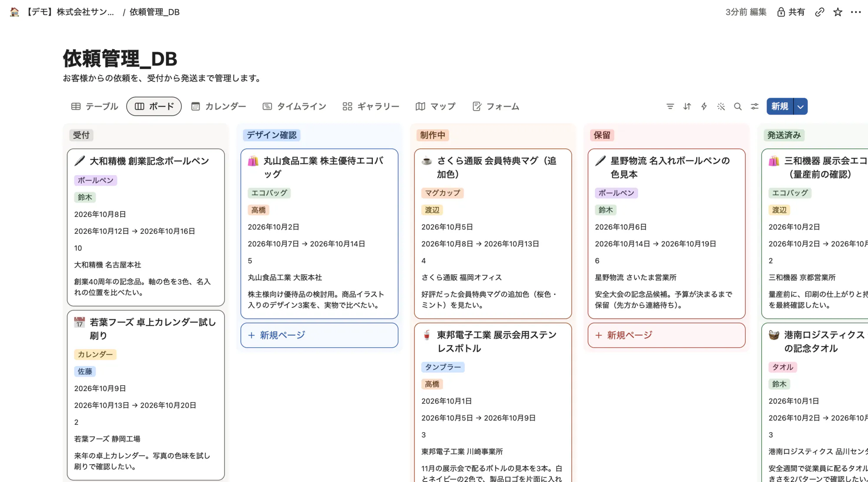Switch to the ギャラリー view tab

(371, 106)
